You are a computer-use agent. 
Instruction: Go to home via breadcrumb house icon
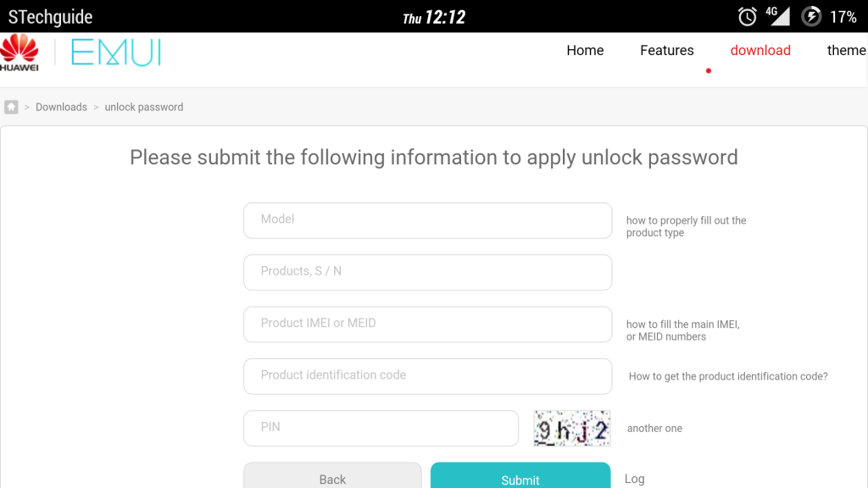pyautogui.click(x=11, y=107)
